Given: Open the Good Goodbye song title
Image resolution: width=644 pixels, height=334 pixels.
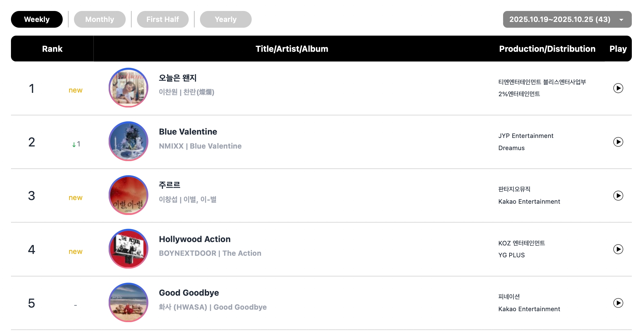Looking at the screenshot, I should tap(189, 293).
